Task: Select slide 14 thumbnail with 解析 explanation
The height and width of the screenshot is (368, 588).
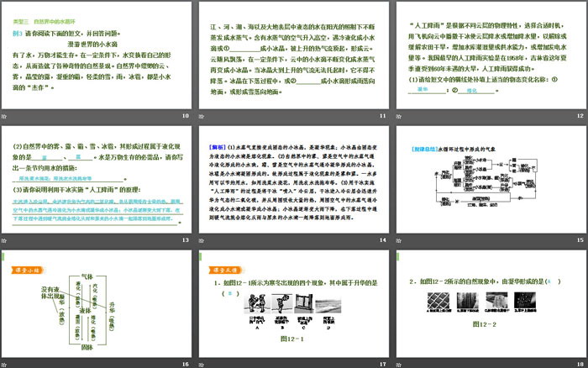Action: coord(294,179)
